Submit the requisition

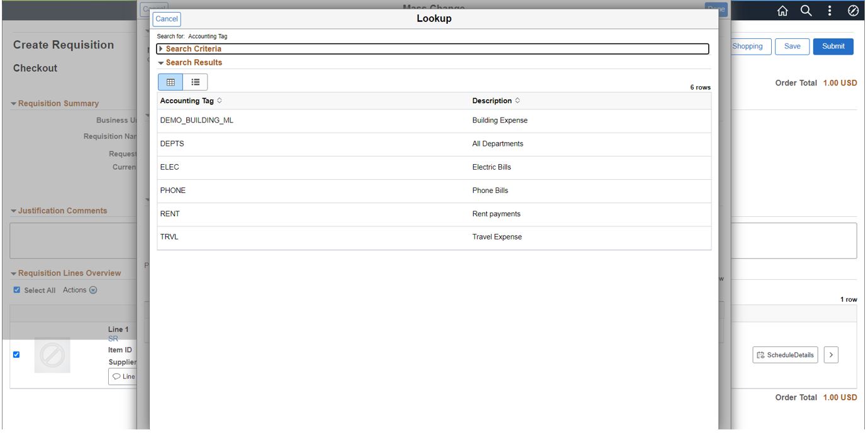pyautogui.click(x=833, y=47)
